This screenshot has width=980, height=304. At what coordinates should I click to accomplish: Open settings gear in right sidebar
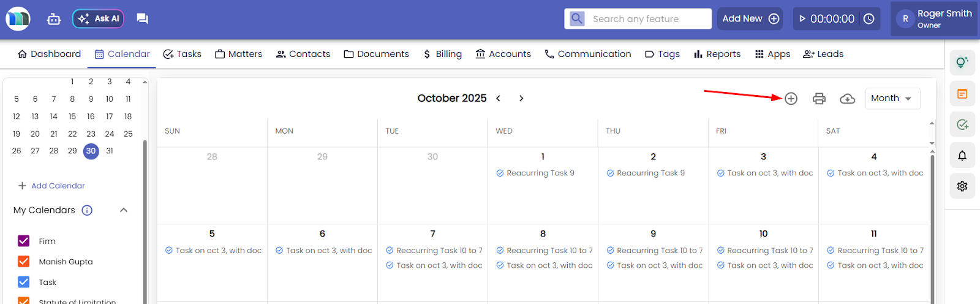962,186
